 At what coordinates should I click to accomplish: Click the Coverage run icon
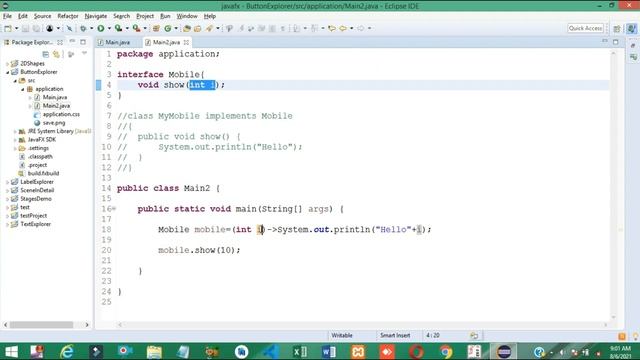[118, 28]
